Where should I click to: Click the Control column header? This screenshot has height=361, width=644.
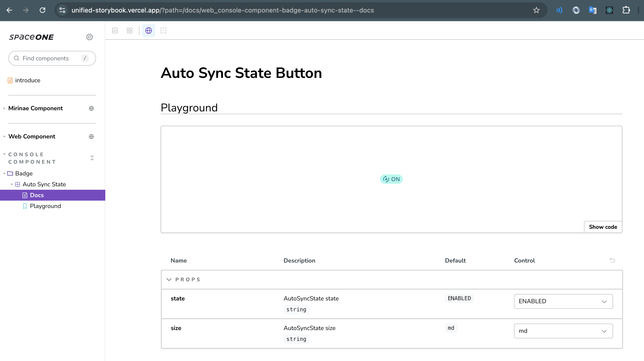point(524,261)
